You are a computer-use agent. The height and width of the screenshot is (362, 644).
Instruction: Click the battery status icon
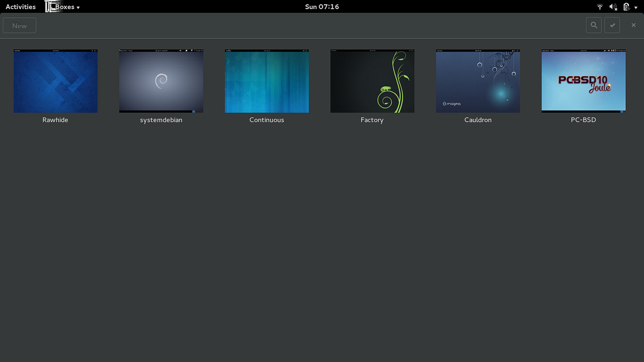click(626, 7)
